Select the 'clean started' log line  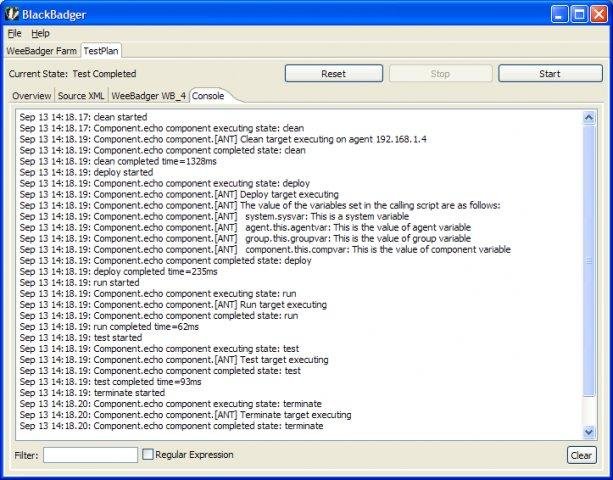(83, 117)
